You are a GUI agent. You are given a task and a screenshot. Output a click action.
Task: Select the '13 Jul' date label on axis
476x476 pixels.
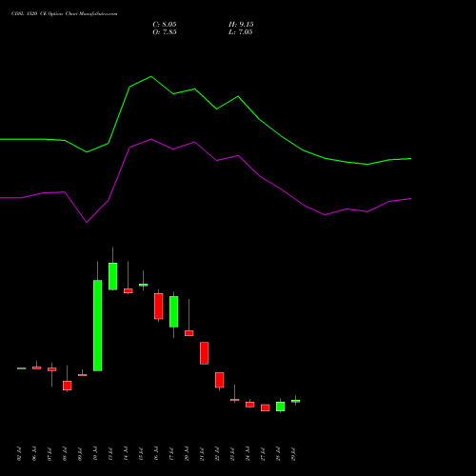point(110,454)
